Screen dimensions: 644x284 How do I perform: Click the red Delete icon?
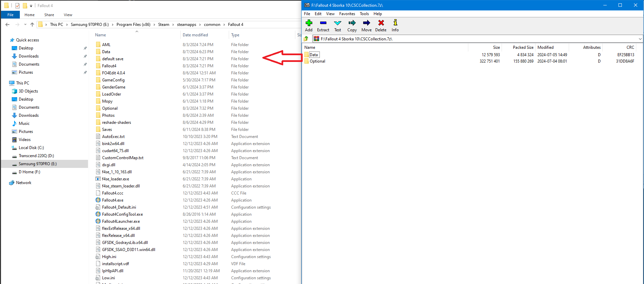coord(381,26)
